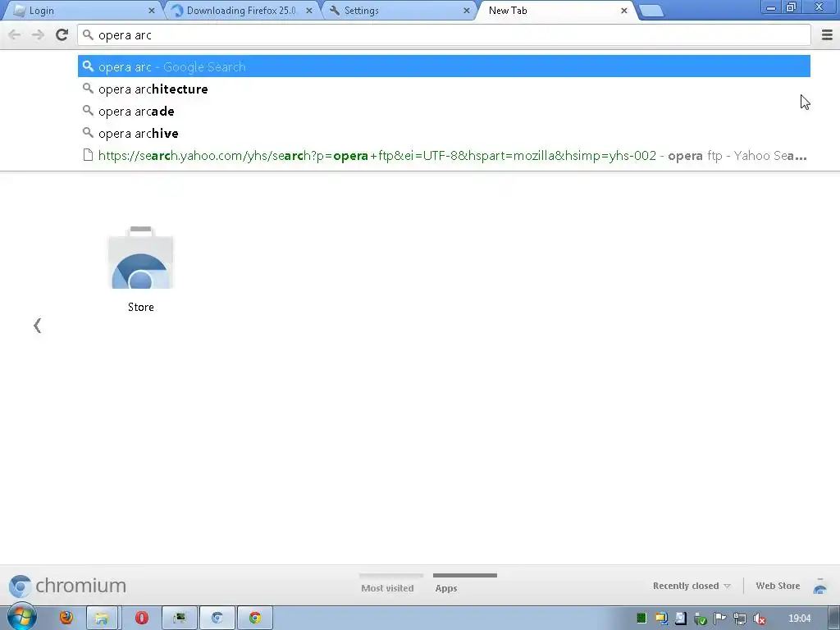Open the Web Store link

[778, 586]
